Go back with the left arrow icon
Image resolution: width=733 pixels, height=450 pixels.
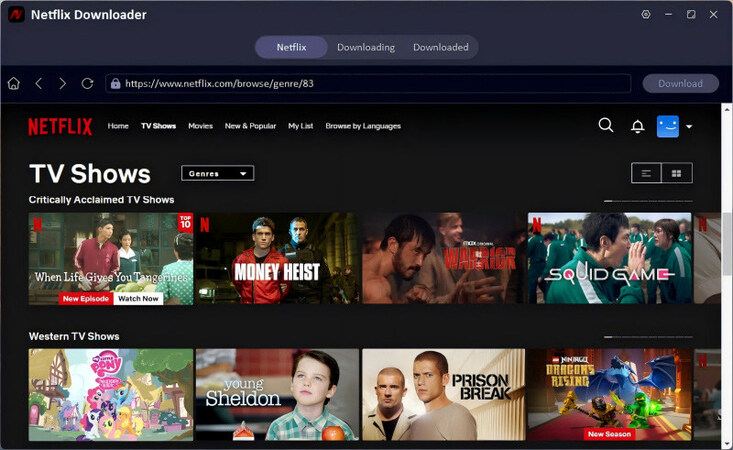(x=39, y=84)
